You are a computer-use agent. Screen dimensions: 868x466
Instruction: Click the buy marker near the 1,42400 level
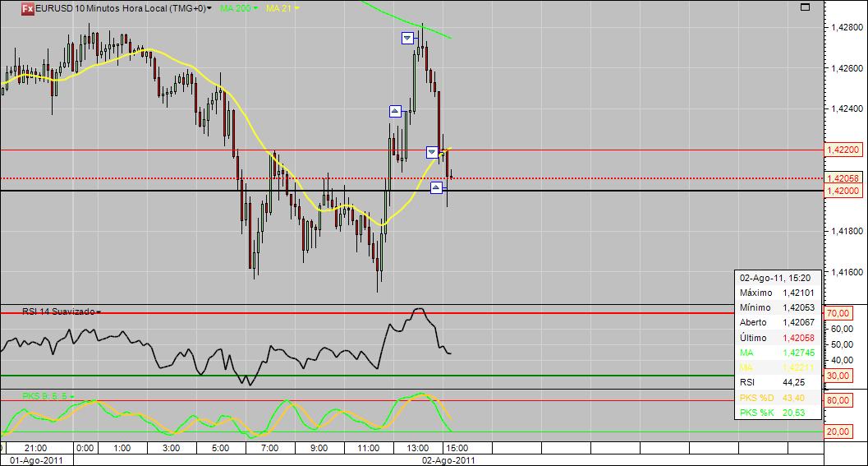coord(395,112)
